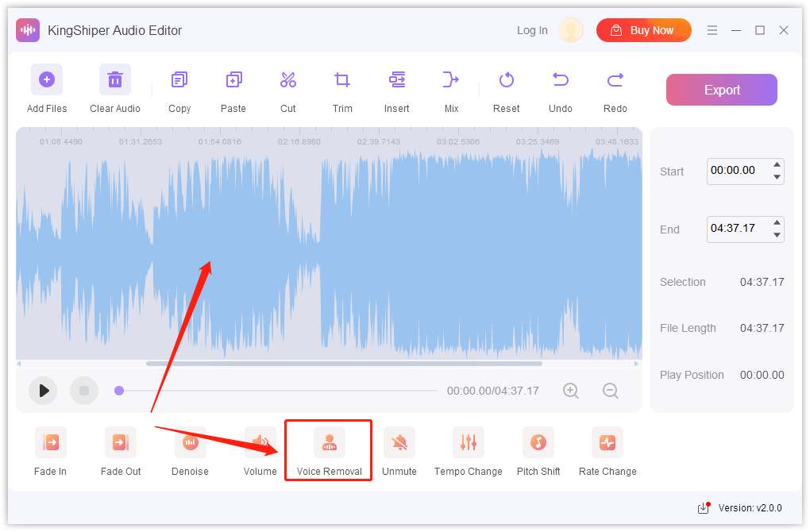Increase the Start time with up arrow
This screenshot has width=810, height=532.
click(777, 165)
